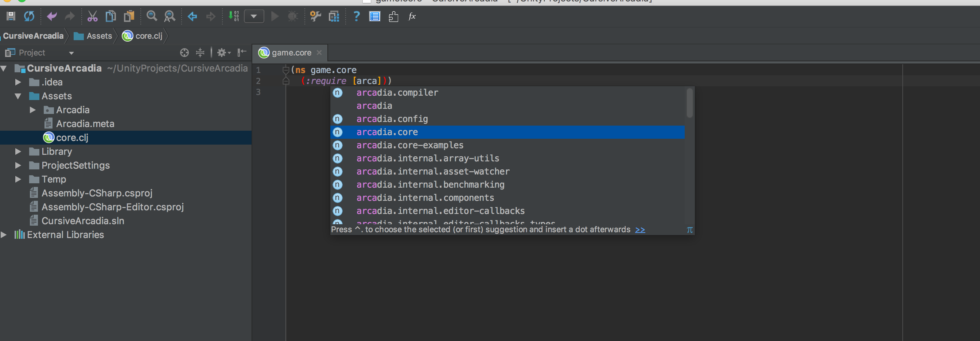Viewport: 980px width, 341px height.
Task: Save all files with the disk icon
Action: point(11,16)
